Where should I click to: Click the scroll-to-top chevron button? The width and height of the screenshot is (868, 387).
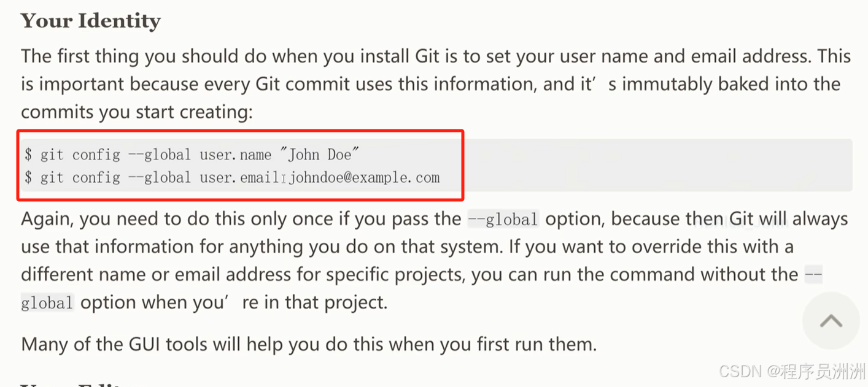coord(831,321)
